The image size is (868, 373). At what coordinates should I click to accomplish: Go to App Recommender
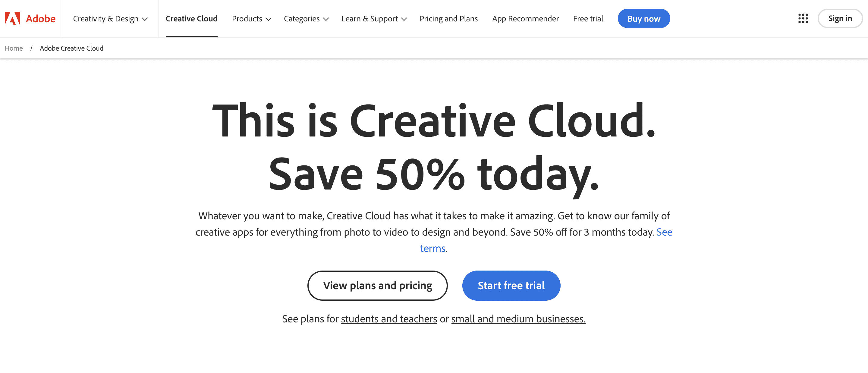coord(525,19)
